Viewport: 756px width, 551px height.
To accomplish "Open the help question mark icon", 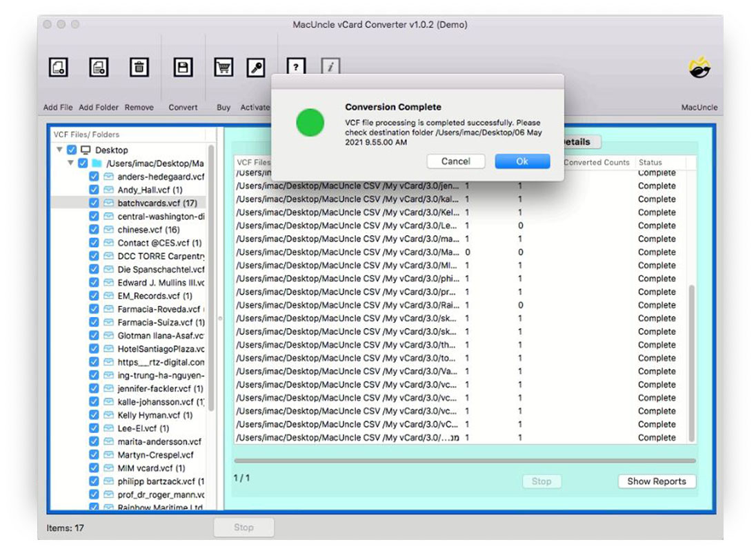I will (296, 67).
